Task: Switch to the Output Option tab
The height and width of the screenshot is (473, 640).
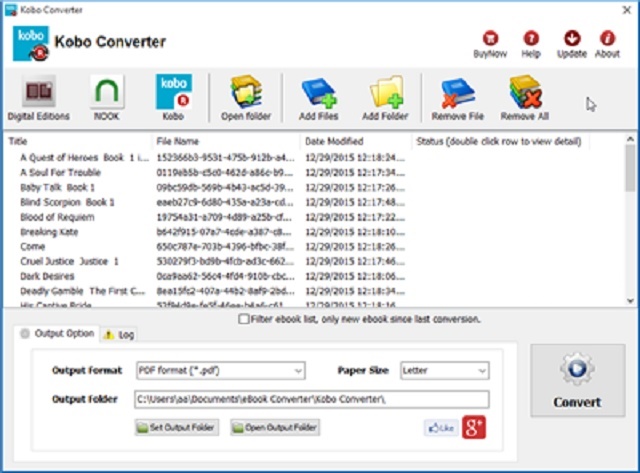Action: pos(57,334)
